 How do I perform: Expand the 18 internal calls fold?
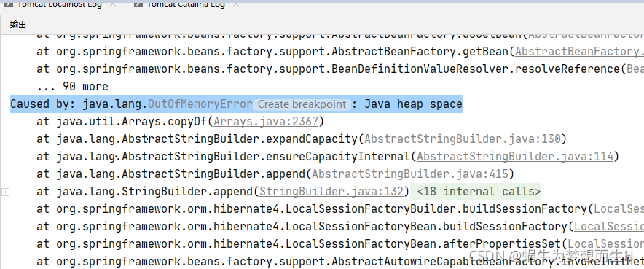coord(476,192)
